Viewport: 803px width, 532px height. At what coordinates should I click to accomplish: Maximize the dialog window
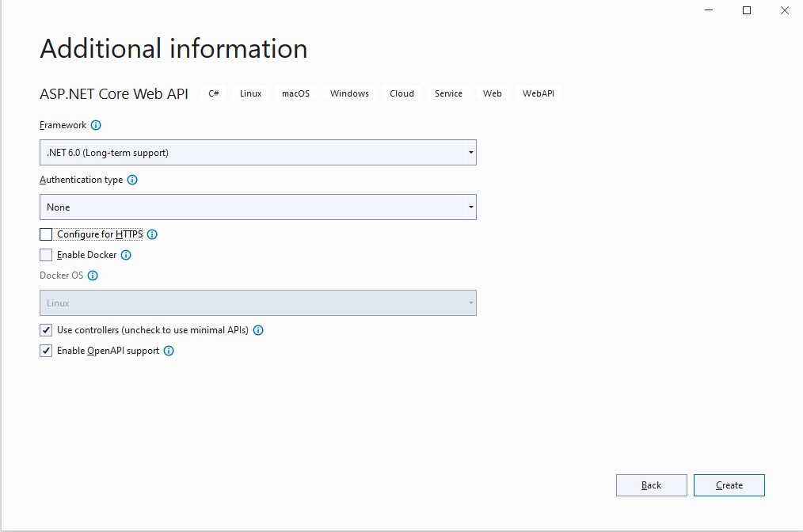747,10
